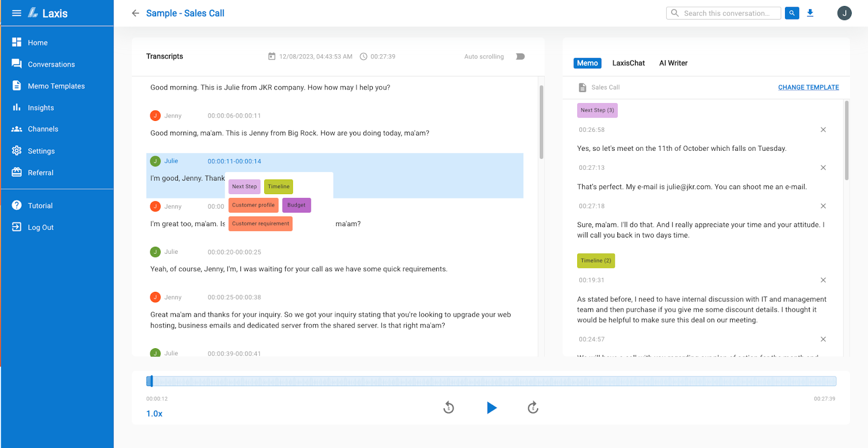Click the calendar date icon
The height and width of the screenshot is (448, 868).
pos(272,56)
